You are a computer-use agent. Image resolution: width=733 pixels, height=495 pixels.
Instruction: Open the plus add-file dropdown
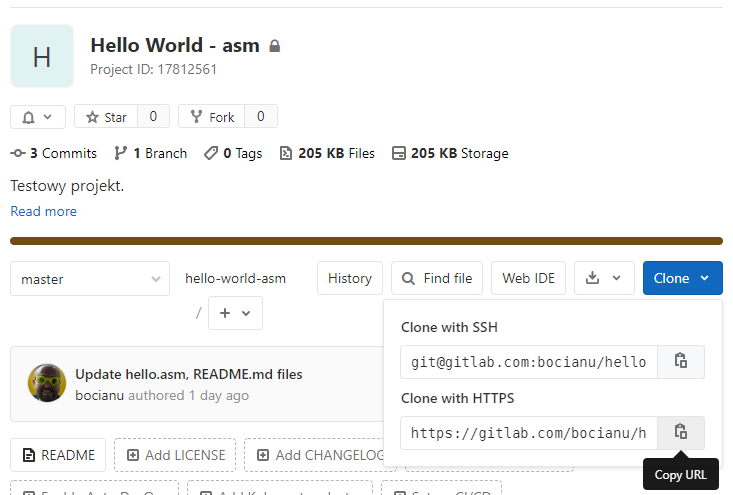click(x=235, y=313)
